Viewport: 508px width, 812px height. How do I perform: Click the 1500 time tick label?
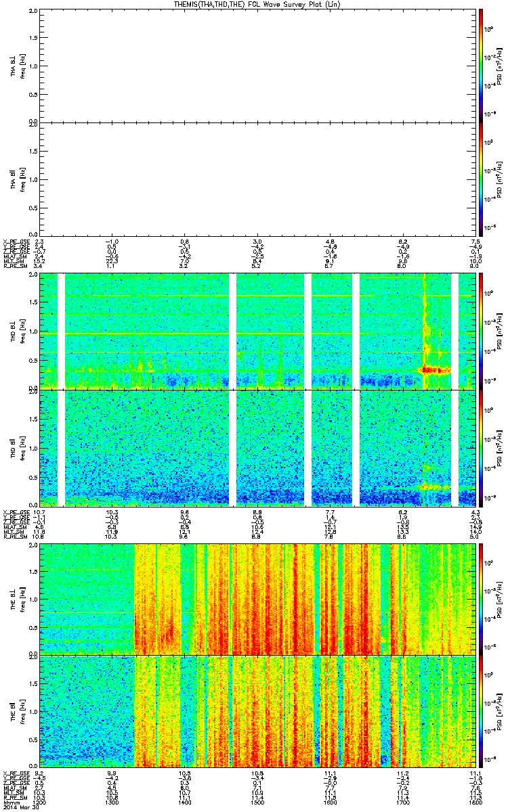coord(257,802)
